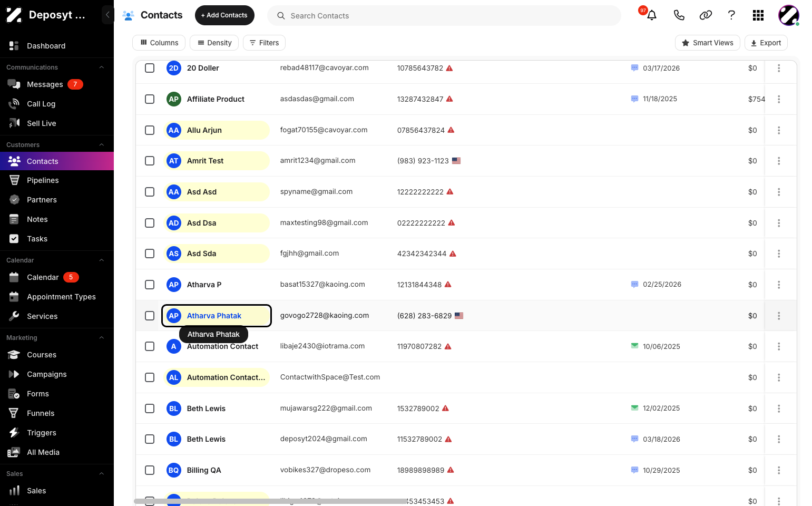812x506 pixels.
Task: Collapse the Calendar sidebar section
Action: pos(102,260)
